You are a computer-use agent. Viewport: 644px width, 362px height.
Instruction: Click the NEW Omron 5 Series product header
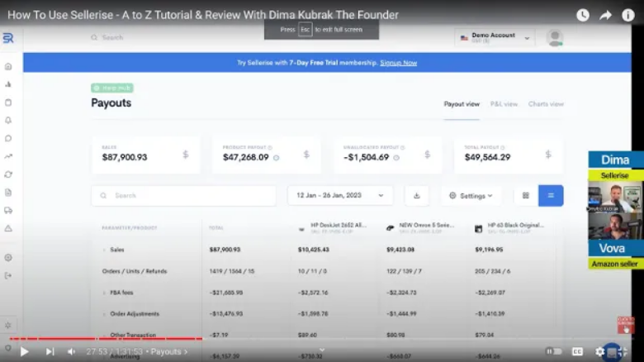420,228
